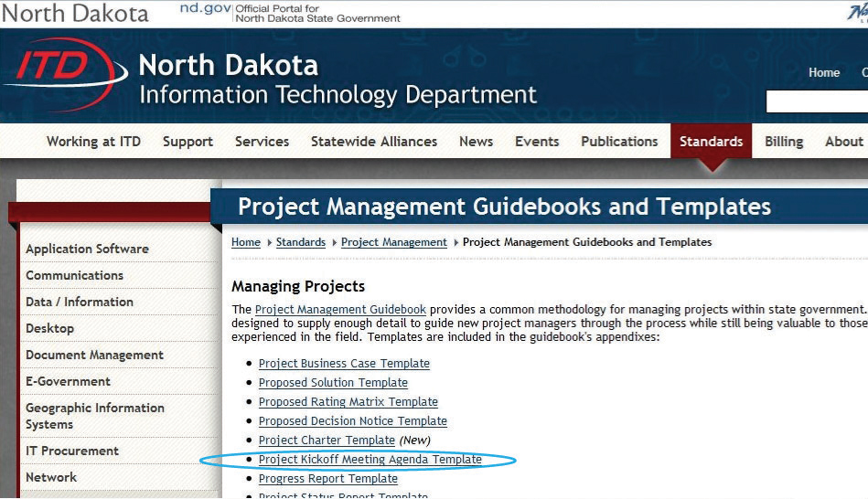Go to the Events section

pos(537,142)
